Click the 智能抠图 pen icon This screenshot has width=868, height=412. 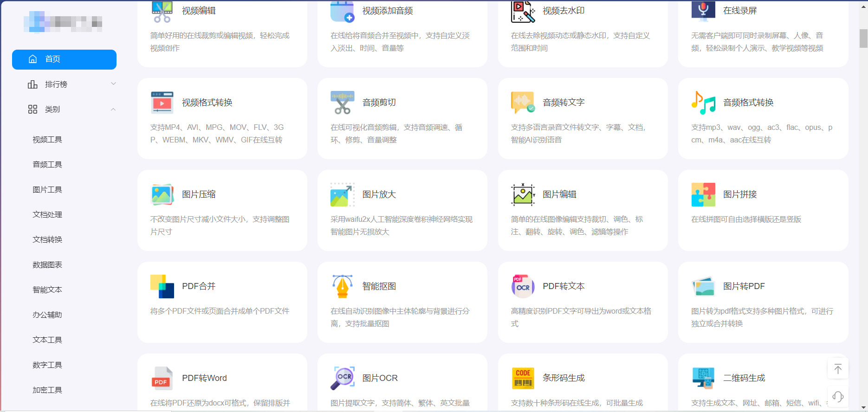point(343,286)
